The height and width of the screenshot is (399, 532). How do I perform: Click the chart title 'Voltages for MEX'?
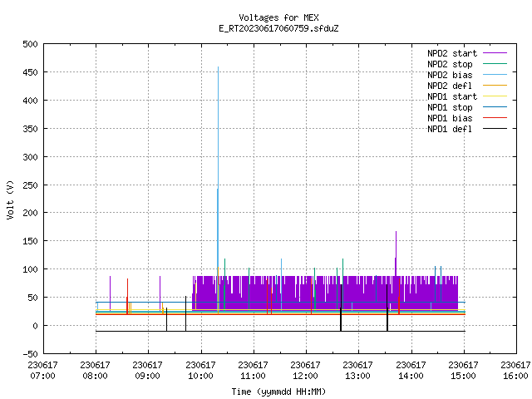(278, 17)
